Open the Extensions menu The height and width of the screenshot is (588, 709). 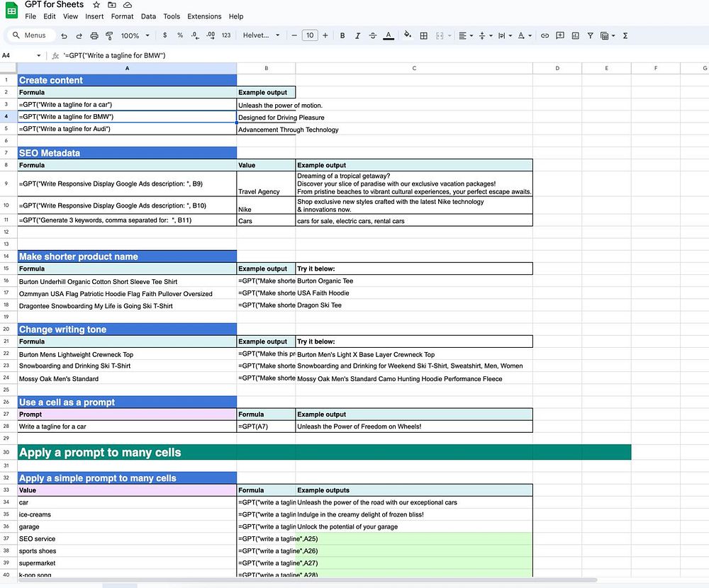204,16
